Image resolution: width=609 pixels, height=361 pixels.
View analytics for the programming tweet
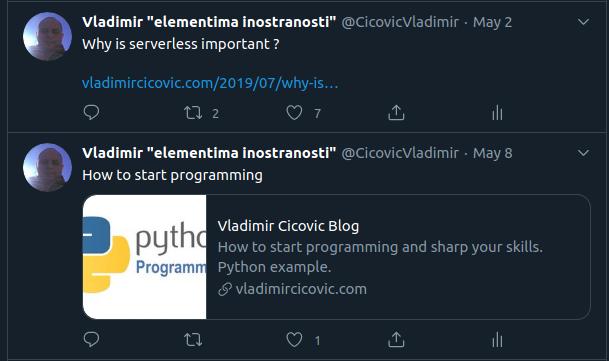point(497,340)
